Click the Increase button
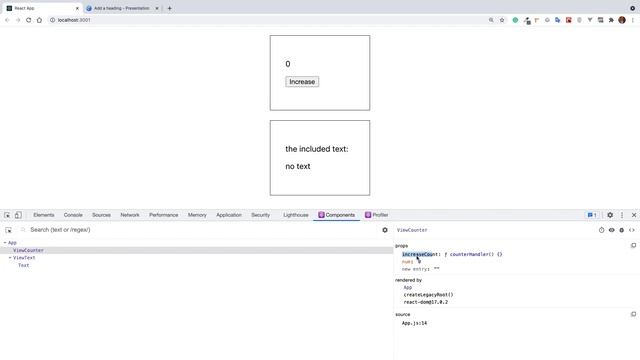This screenshot has width=640, height=360. point(302,82)
